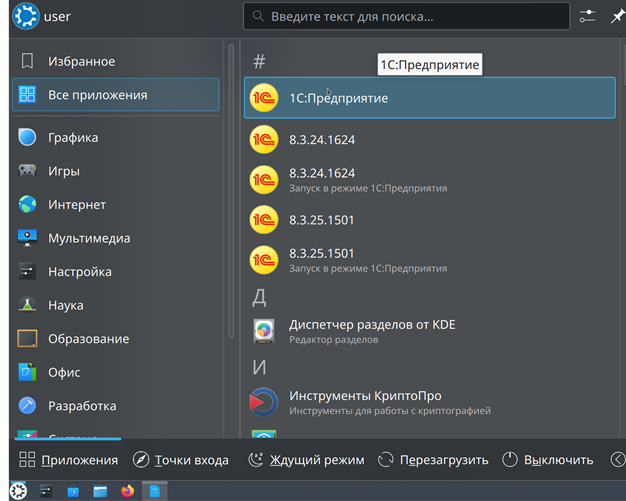The width and height of the screenshot is (626, 501).
Task: Expand more power options arrow
Action: [618, 460]
